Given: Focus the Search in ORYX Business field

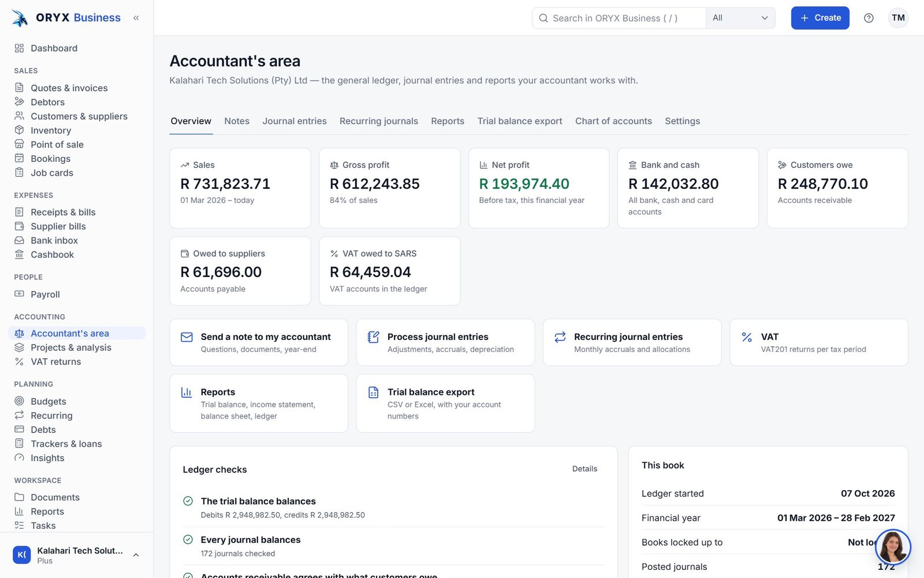Looking at the screenshot, I should [x=619, y=18].
